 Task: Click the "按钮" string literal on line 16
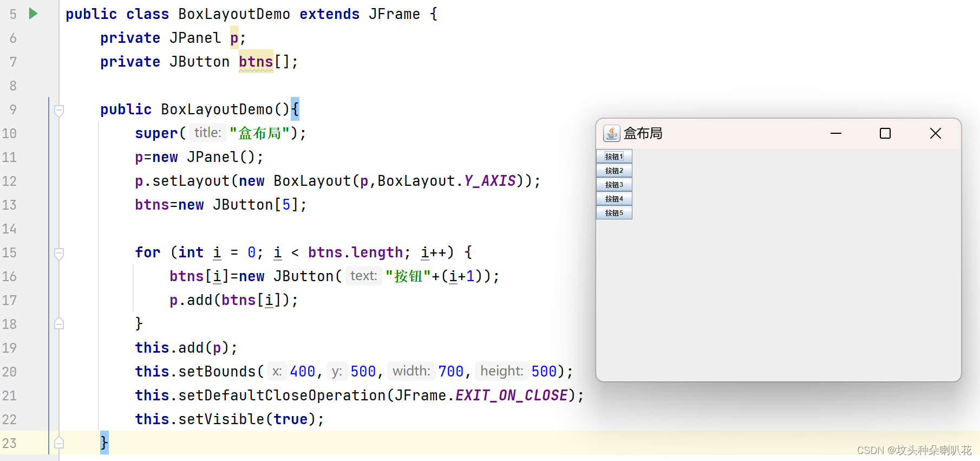tap(408, 276)
